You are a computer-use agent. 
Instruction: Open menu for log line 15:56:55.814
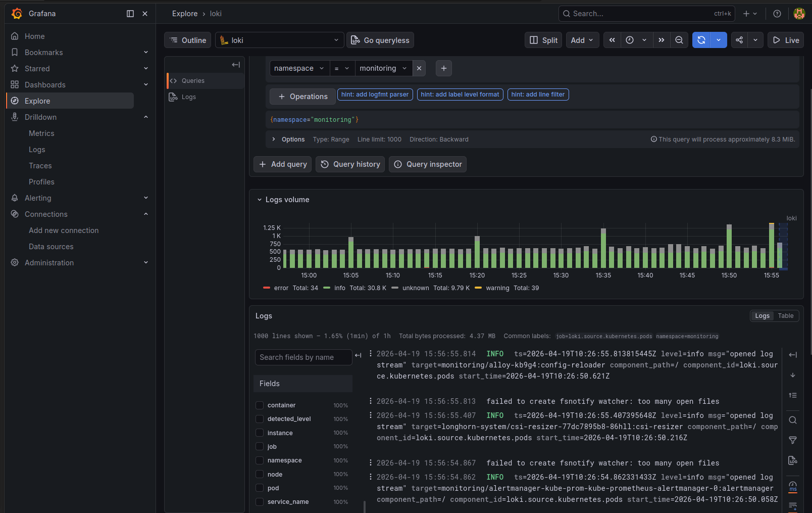pos(371,354)
